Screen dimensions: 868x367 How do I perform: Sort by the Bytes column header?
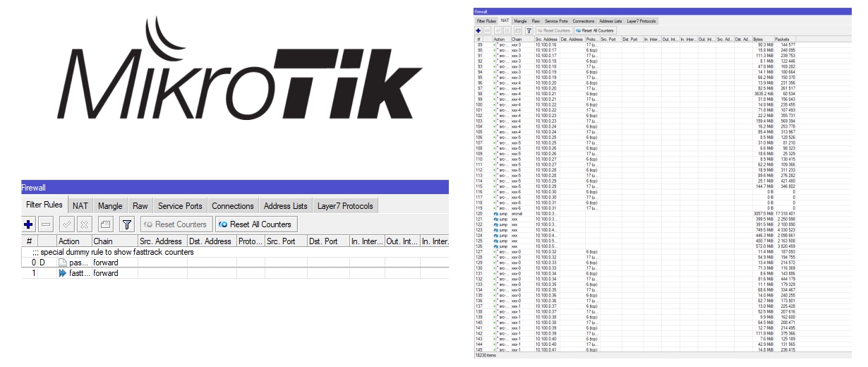pos(762,39)
